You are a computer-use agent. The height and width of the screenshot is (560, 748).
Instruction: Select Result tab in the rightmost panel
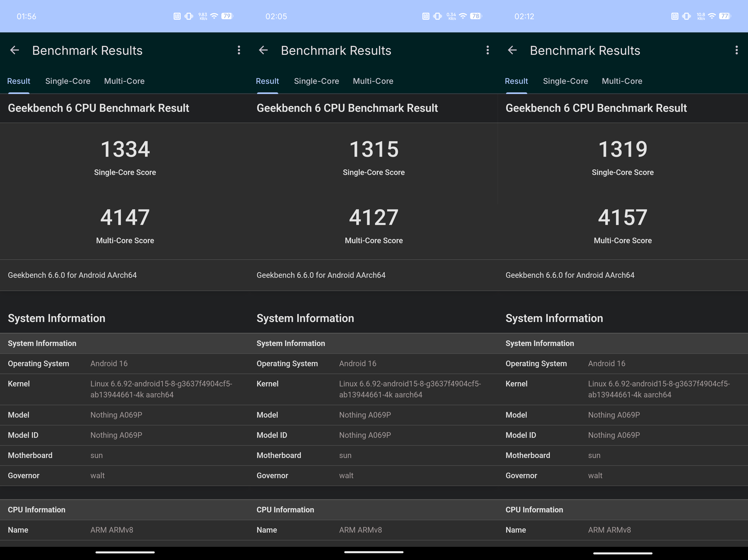(516, 81)
